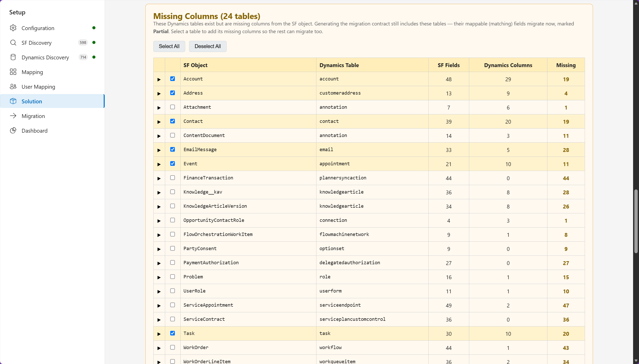Click the OpportunityContactRole object name
Screen dimensions: 639x364
click(x=214, y=220)
